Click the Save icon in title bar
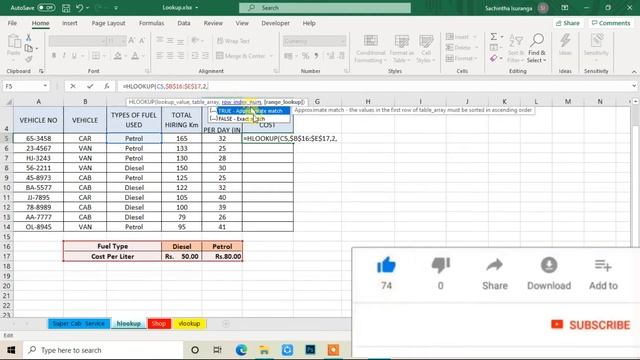Viewport: 640px width, 360px height. coord(66,8)
